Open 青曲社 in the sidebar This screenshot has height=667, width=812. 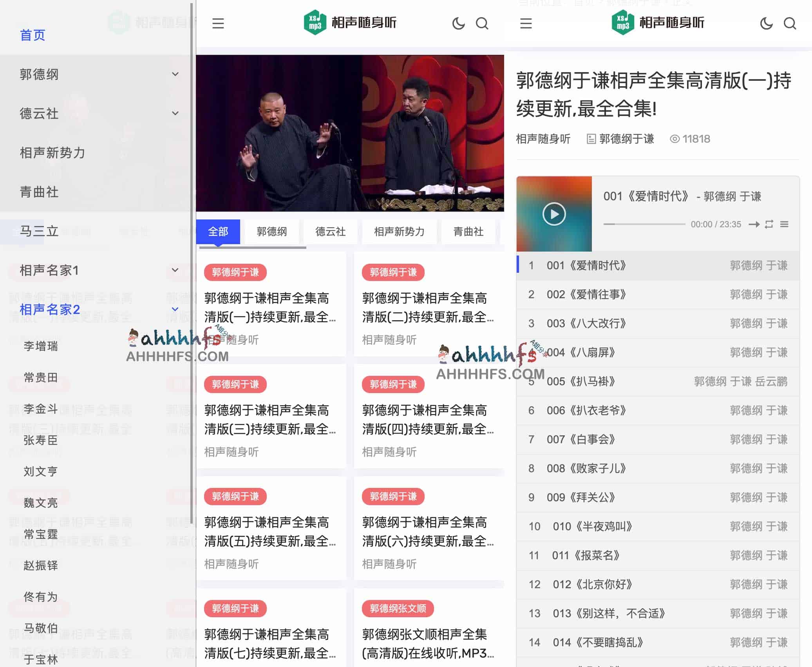pos(39,192)
